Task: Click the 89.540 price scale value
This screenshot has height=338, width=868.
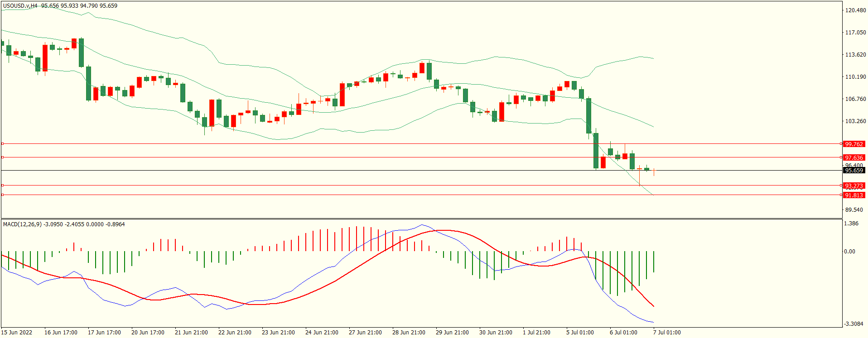Action: tap(854, 210)
